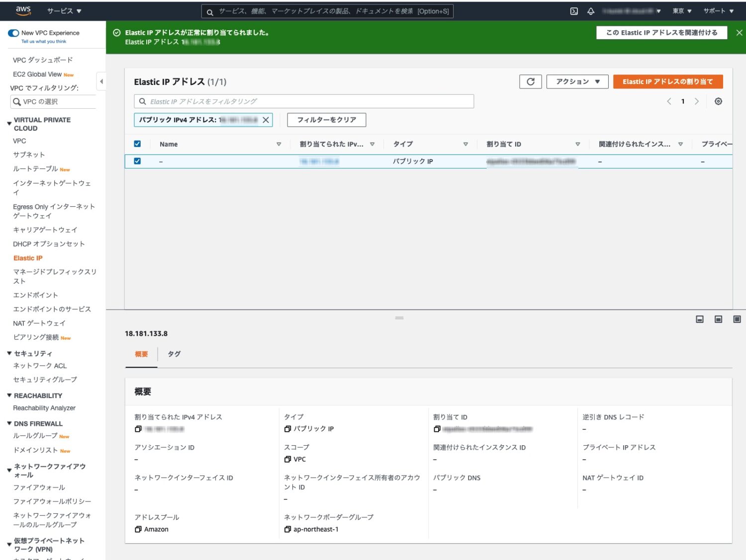Open the blurred IP address link in table row

click(x=319, y=161)
